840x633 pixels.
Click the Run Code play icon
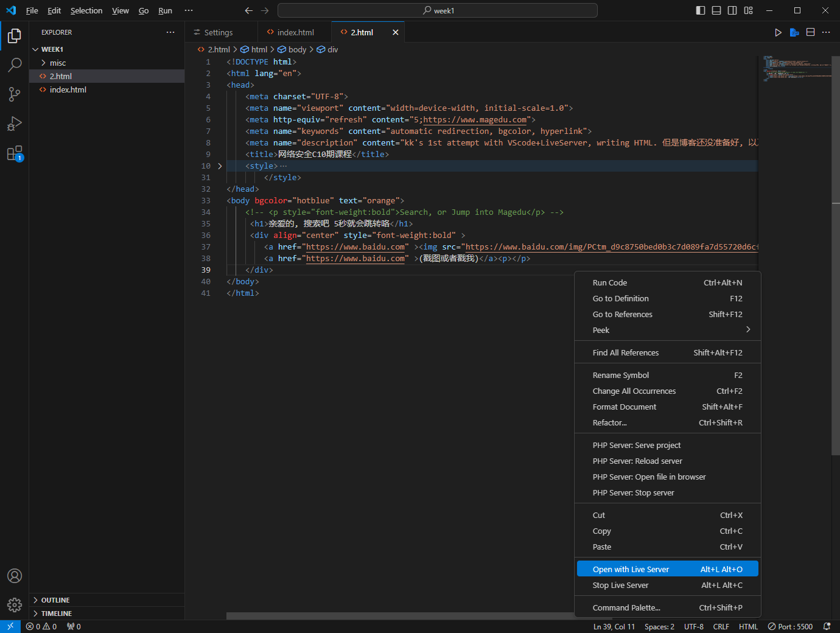tap(778, 32)
